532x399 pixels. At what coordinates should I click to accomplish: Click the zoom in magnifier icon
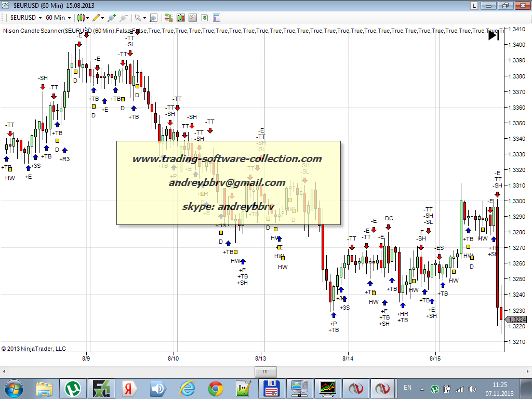coord(112,18)
